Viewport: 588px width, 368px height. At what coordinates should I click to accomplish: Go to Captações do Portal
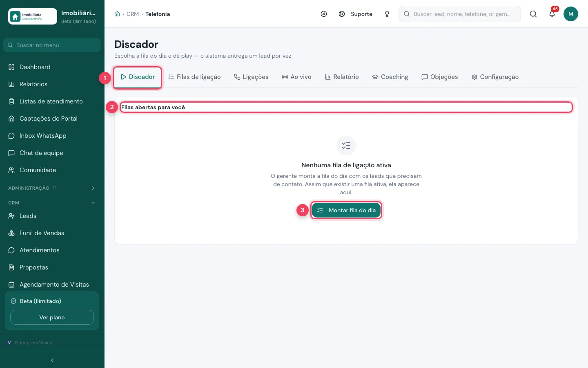point(52,119)
